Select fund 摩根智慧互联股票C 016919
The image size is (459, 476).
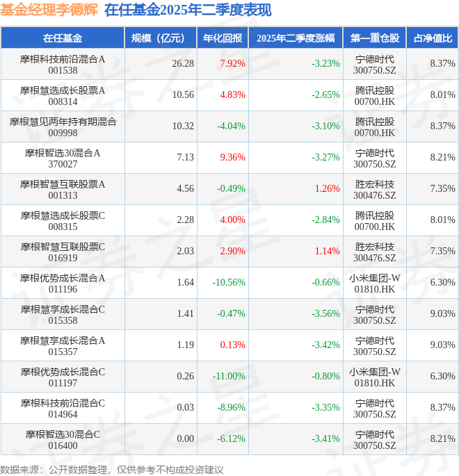(x=63, y=252)
